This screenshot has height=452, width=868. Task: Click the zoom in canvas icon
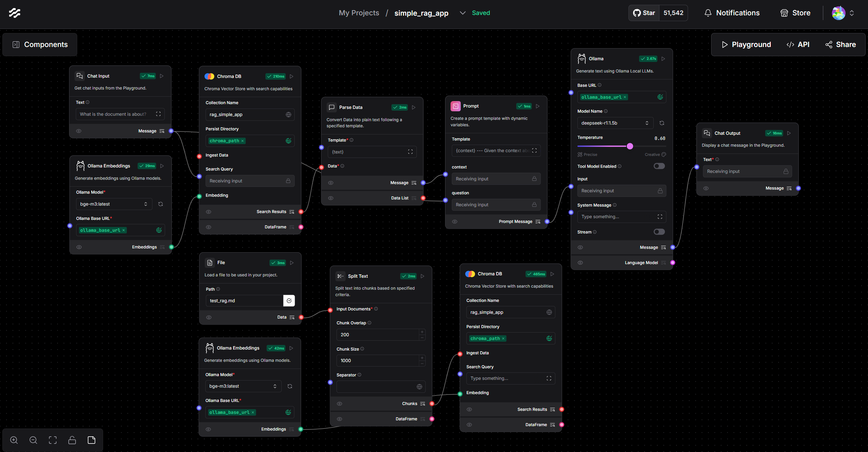tap(14, 440)
